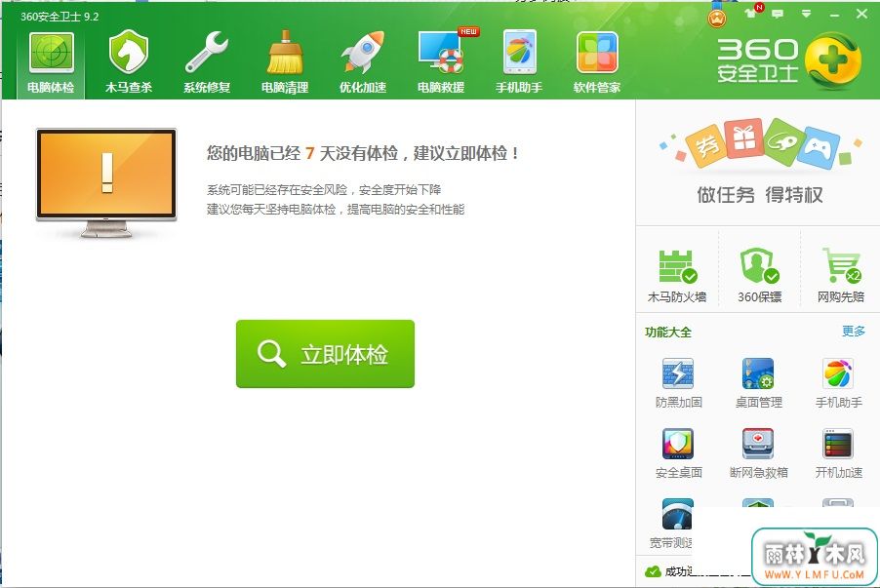
Task: Go to the 电脑清理 broom tab
Action: point(285,61)
